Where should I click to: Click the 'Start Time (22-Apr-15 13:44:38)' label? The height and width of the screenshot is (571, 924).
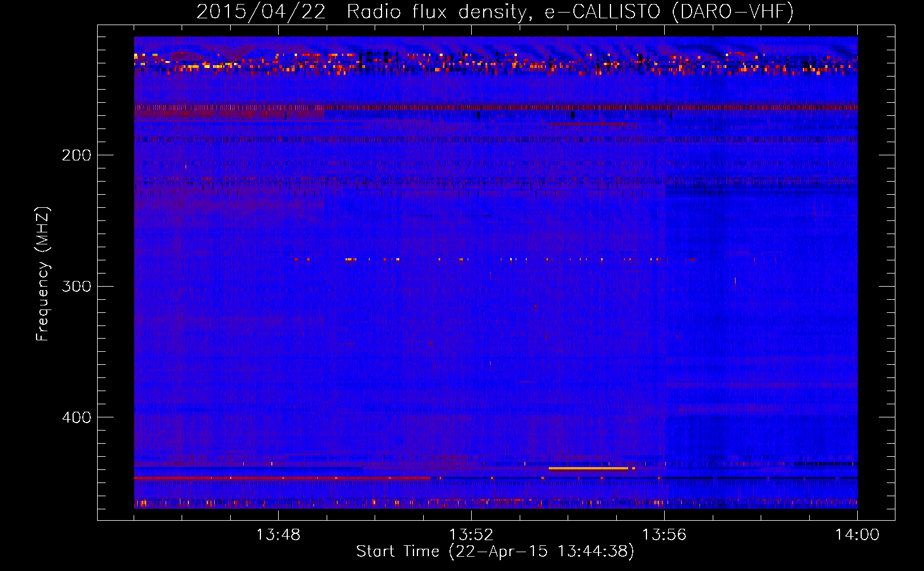pyautogui.click(x=495, y=552)
